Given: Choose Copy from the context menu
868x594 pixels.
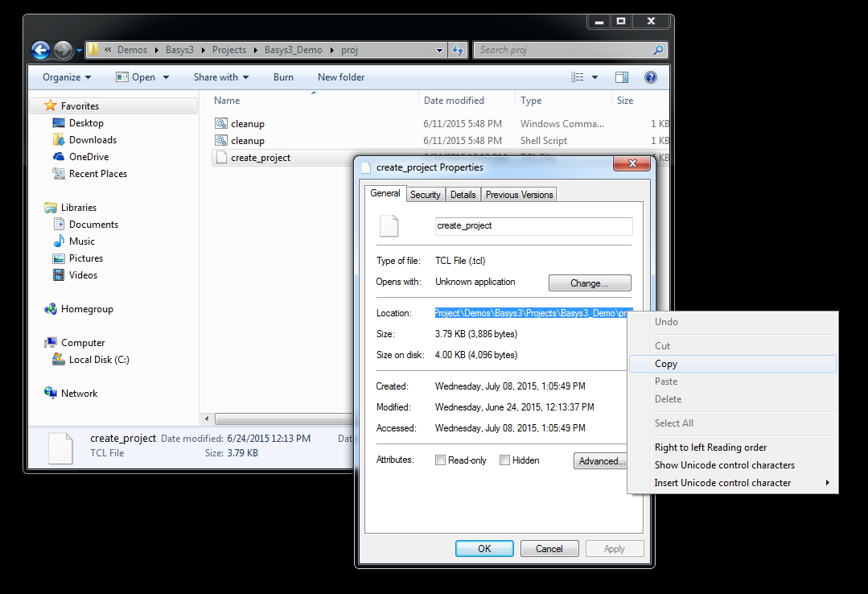Looking at the screenshot, I should point(666,363).
